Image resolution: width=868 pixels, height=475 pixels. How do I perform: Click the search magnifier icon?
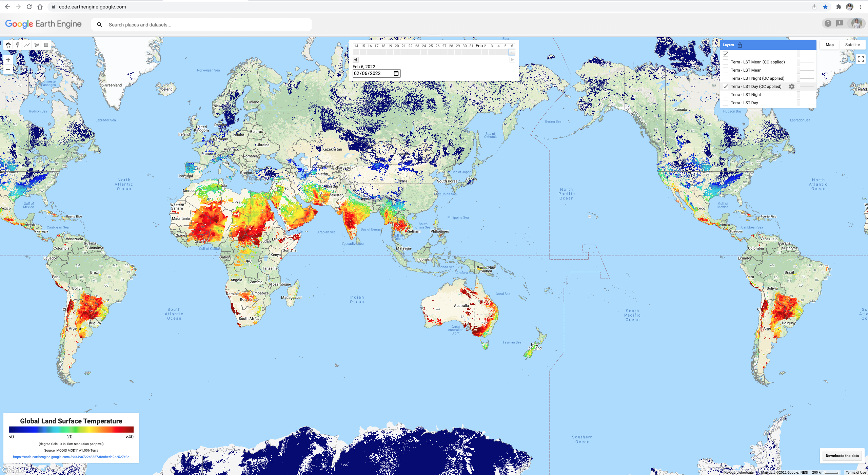tap(99, 25)
